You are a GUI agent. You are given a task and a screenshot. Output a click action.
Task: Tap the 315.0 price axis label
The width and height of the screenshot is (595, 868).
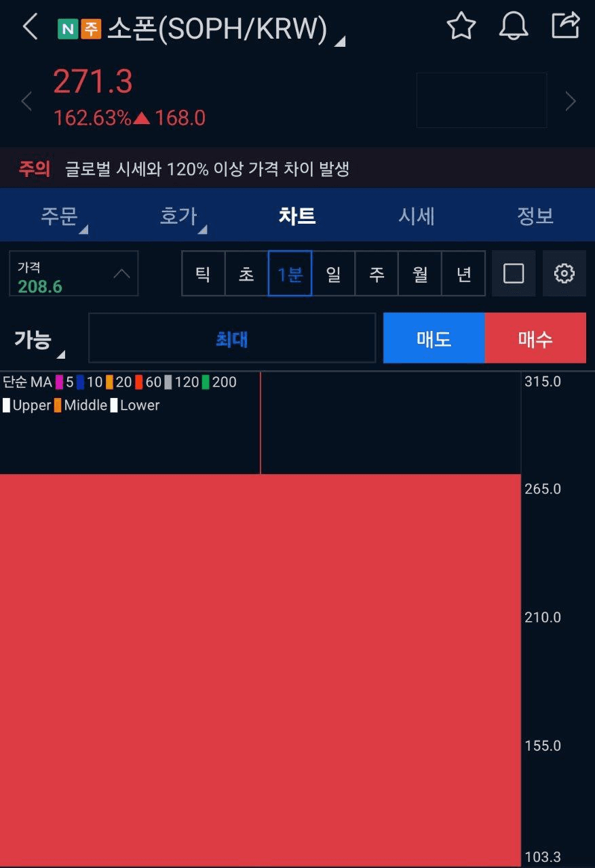(543, 381)
